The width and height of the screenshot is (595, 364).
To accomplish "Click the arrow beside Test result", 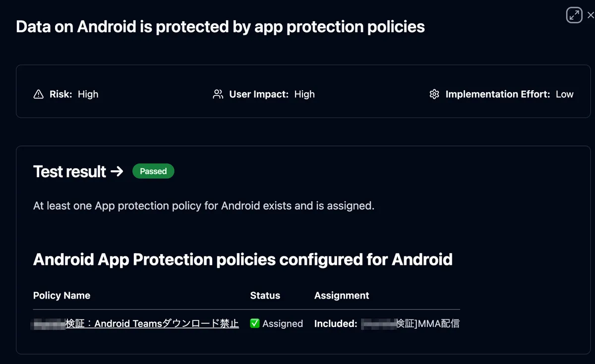I will pos(117,171).
